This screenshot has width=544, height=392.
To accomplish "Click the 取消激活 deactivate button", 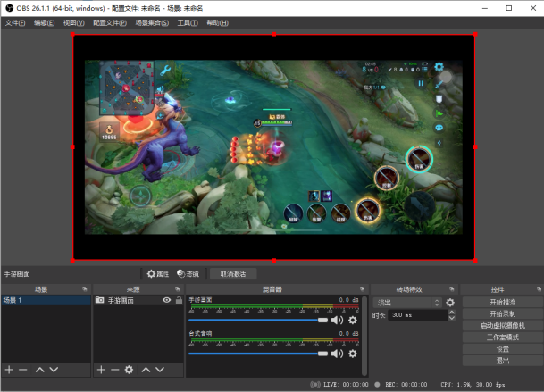I will coord(233,274).
